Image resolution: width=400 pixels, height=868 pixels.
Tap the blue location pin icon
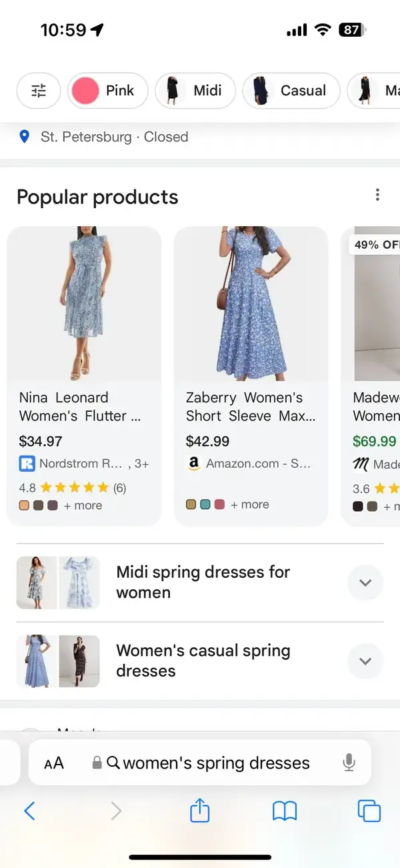point(25,137)
